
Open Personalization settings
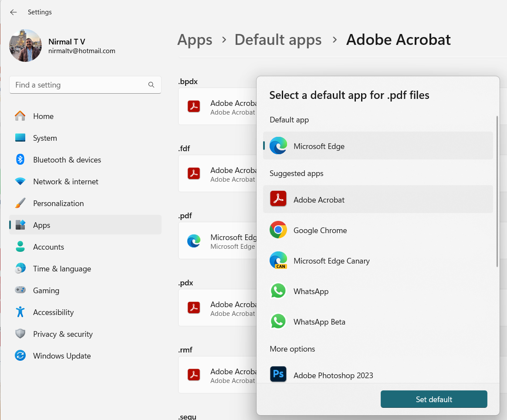point(85,203)
